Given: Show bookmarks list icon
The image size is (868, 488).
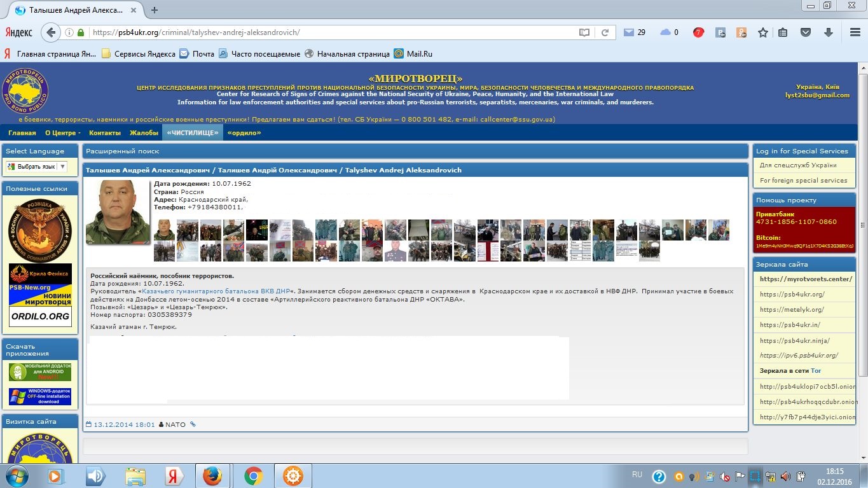Looking at the screenshot, I should pos(783,32).
